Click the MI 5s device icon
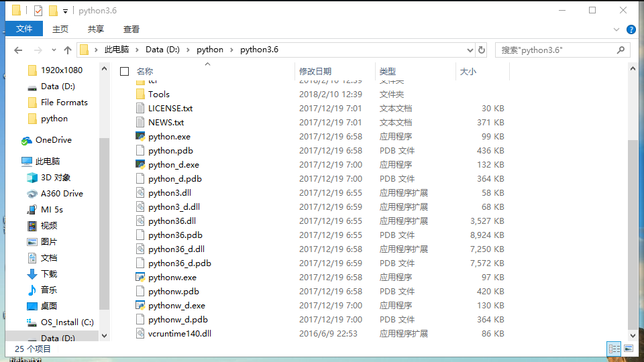The width and height of the screenshot is (644, 362). coord(32,210)
